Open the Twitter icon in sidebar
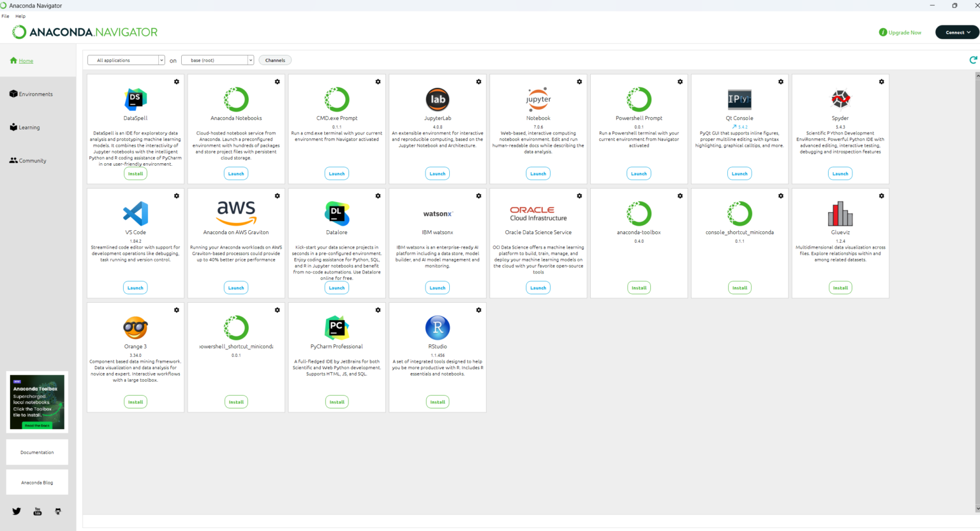 coord(17,511)
